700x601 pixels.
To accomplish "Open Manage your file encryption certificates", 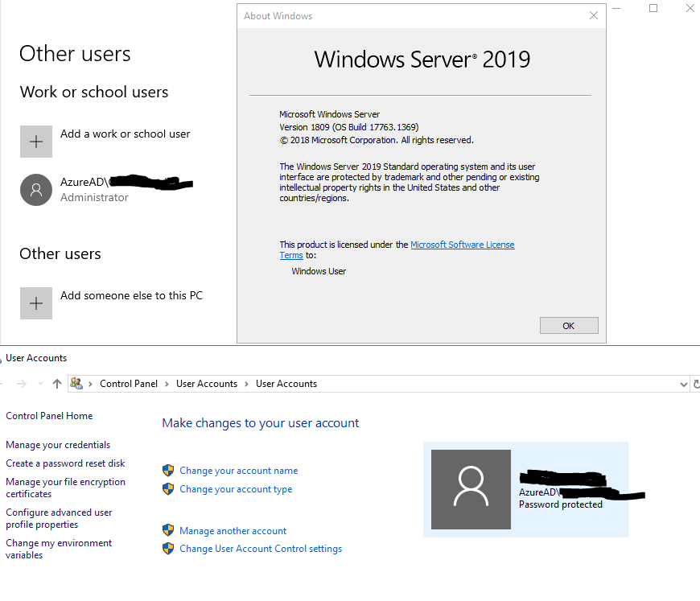I will pyautogui.click(x=66, y=488).
